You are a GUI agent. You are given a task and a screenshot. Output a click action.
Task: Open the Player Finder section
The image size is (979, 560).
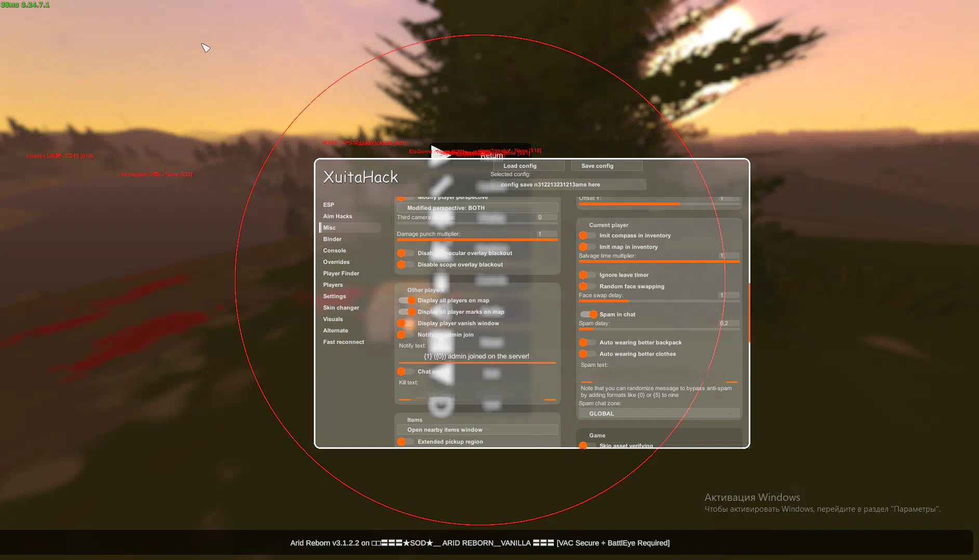tap(341, 273)
